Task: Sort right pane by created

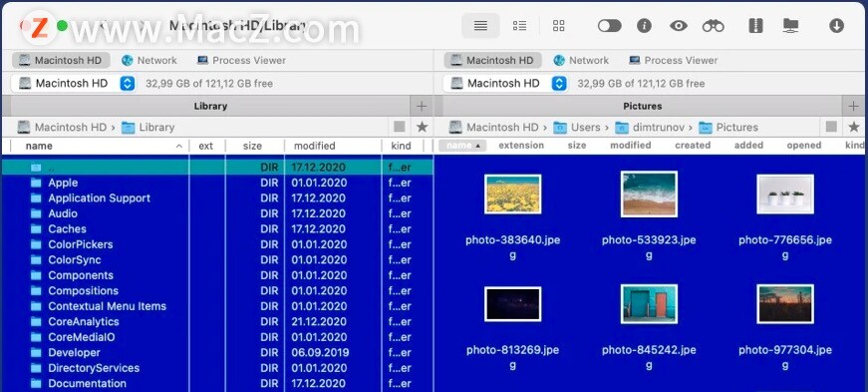Action: pos(693,146)
